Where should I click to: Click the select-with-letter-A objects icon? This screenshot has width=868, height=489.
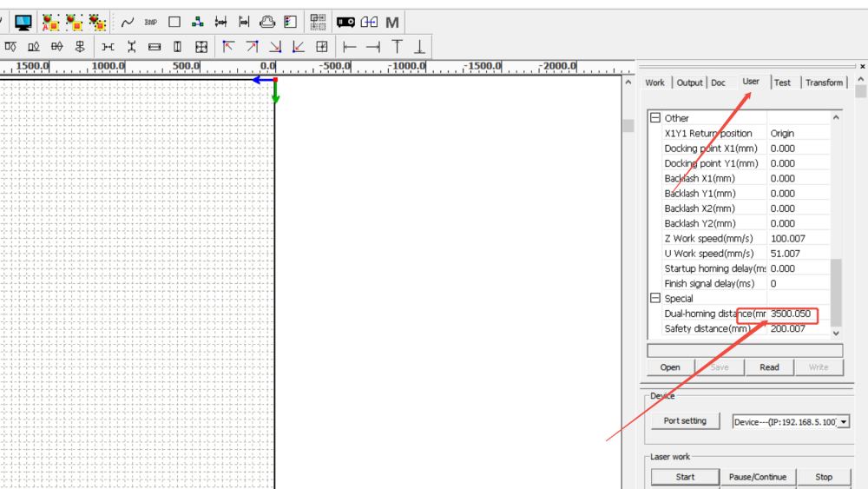click(x=50, y=23)
